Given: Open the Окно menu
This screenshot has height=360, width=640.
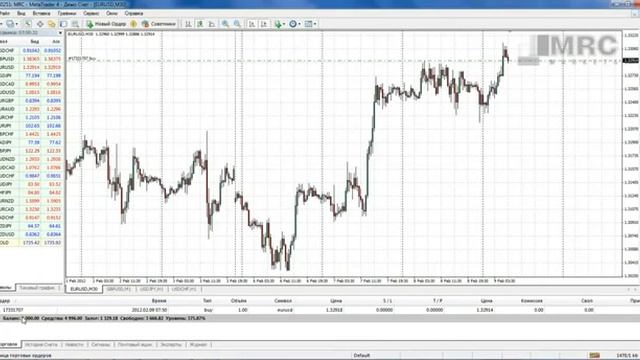Looking at the screenshot, I should pos(111,13).
